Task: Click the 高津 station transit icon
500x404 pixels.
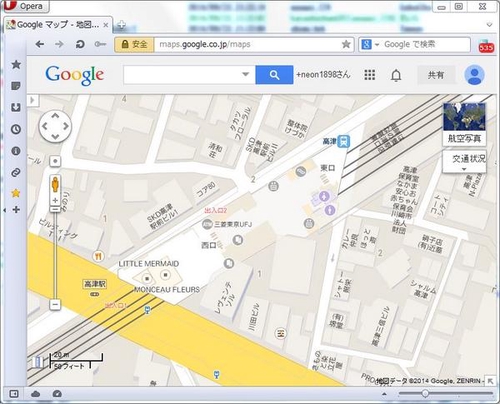Action: [x=343, y=141]
